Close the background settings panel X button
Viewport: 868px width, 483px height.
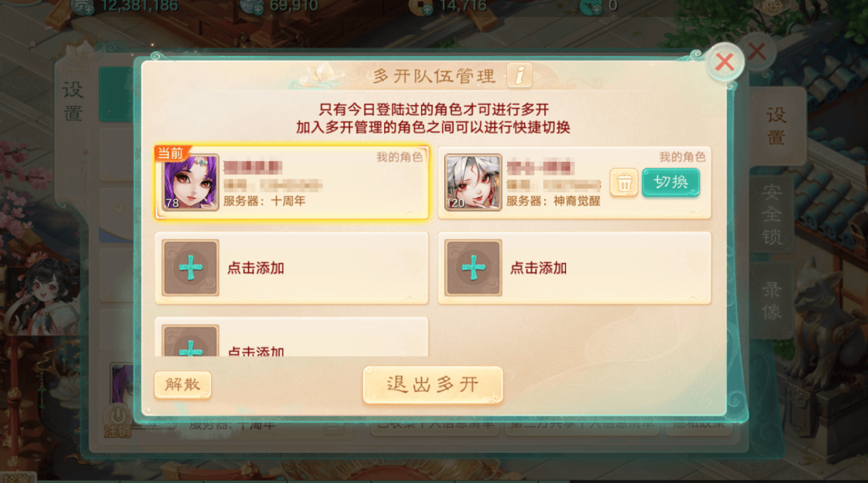coord(756,51)
